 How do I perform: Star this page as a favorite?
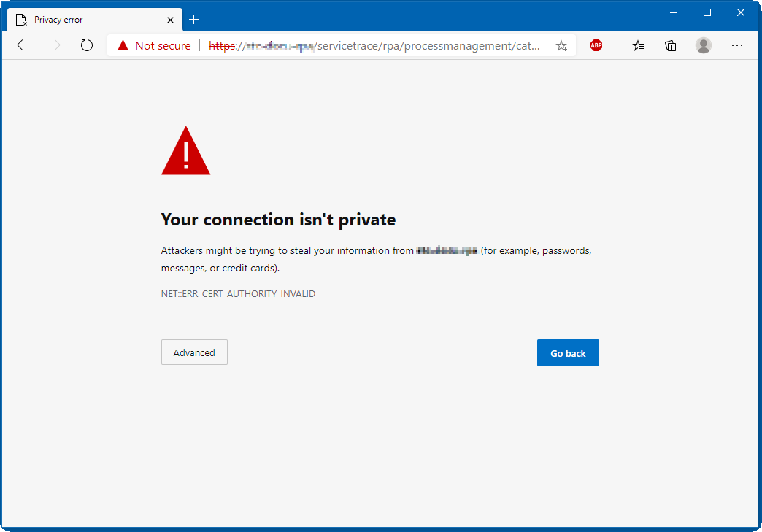tap(561, 45)
